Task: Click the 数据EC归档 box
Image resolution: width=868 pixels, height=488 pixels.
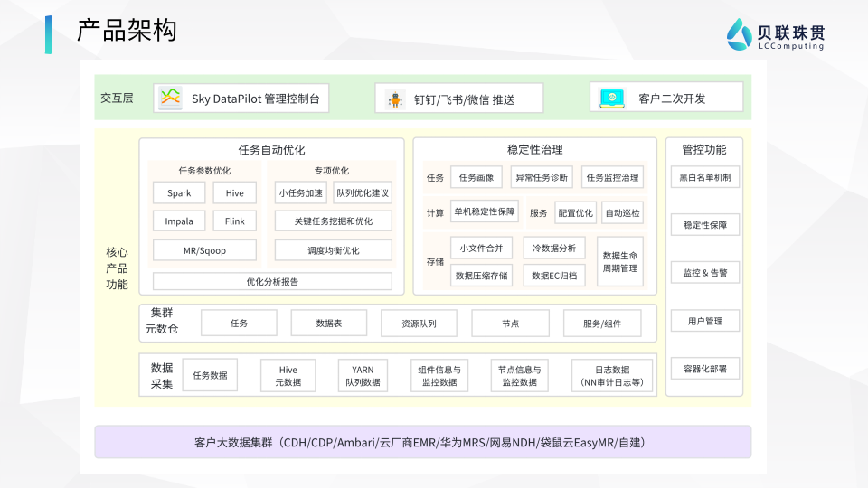Action: (x=554, y=276)
